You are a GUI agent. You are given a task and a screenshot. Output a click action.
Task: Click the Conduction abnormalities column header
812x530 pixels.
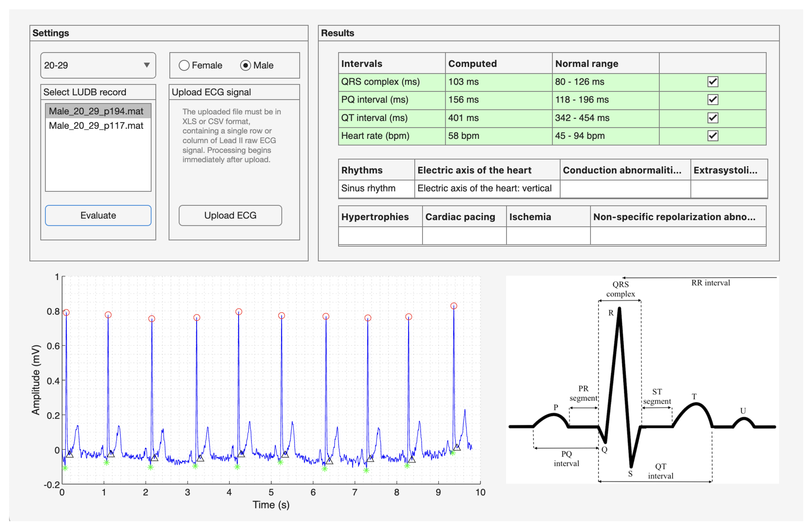coord(625,170)
